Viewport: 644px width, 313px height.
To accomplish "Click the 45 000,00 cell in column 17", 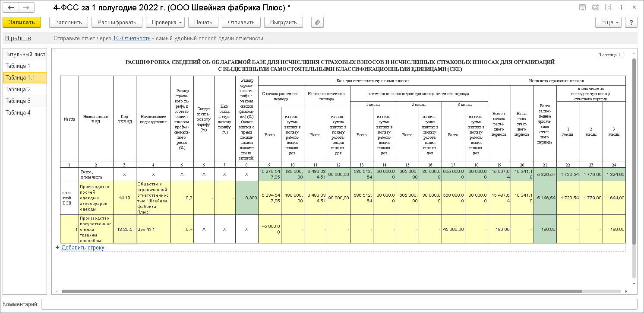I will [453, 229].
